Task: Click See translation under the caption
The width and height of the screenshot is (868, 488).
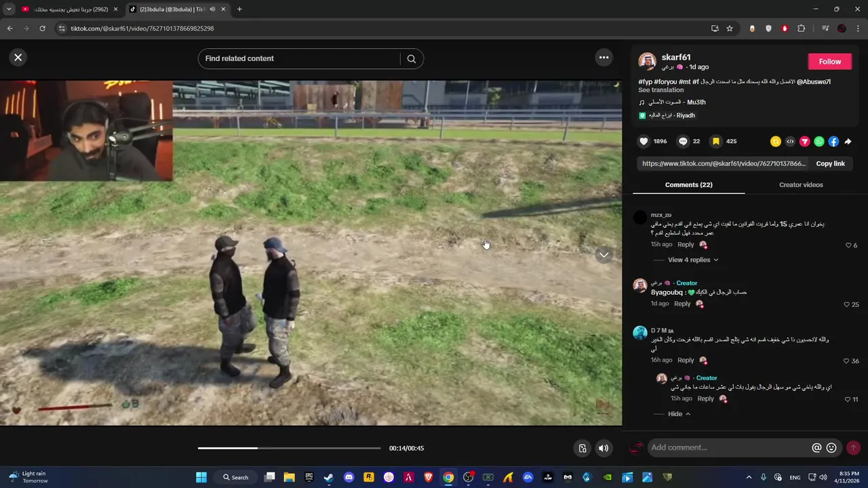Action: point(660,90)
